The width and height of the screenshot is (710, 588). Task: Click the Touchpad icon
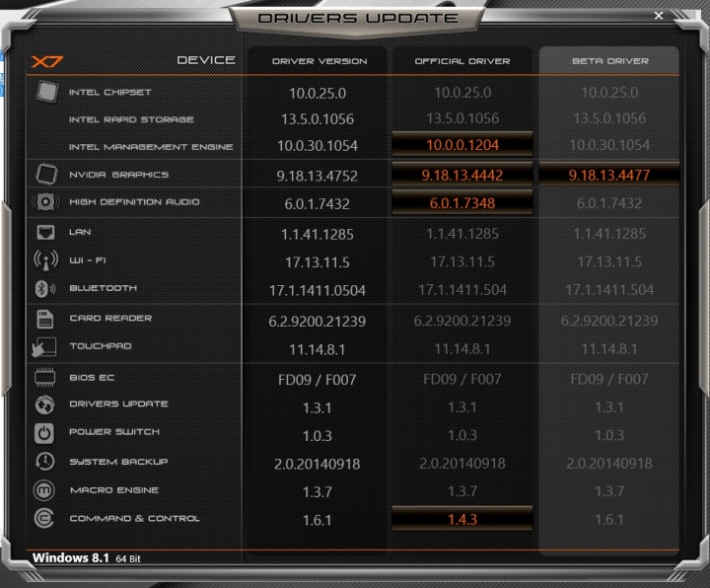[44, 347]
